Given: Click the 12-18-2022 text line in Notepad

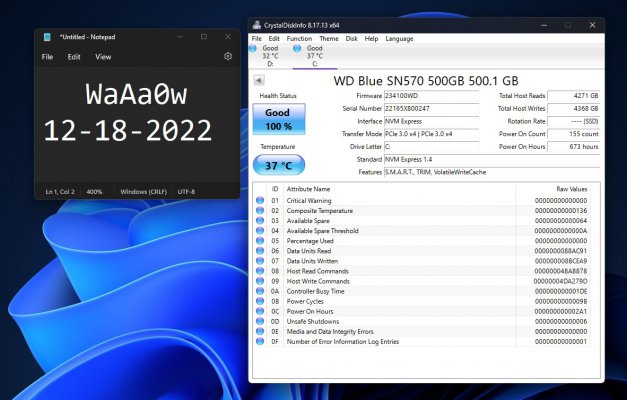Looking at the screenshot, I should [128, 130].
